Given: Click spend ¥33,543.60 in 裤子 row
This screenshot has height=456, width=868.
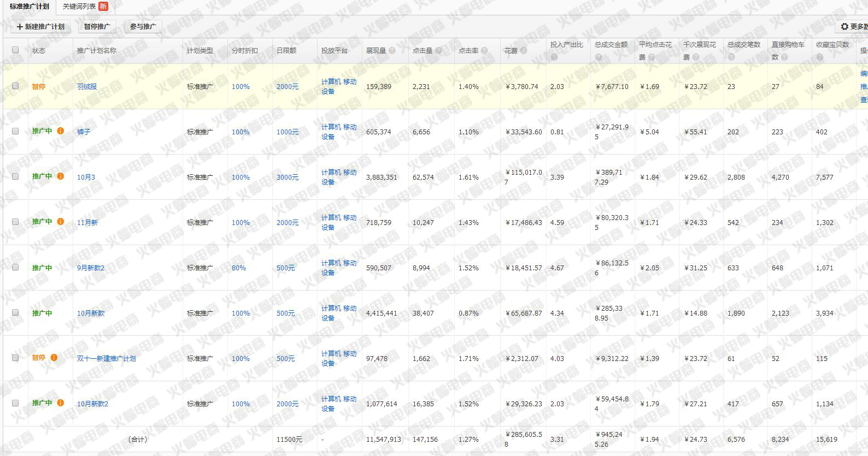Looking at the screenshot, I should (524, 132).
